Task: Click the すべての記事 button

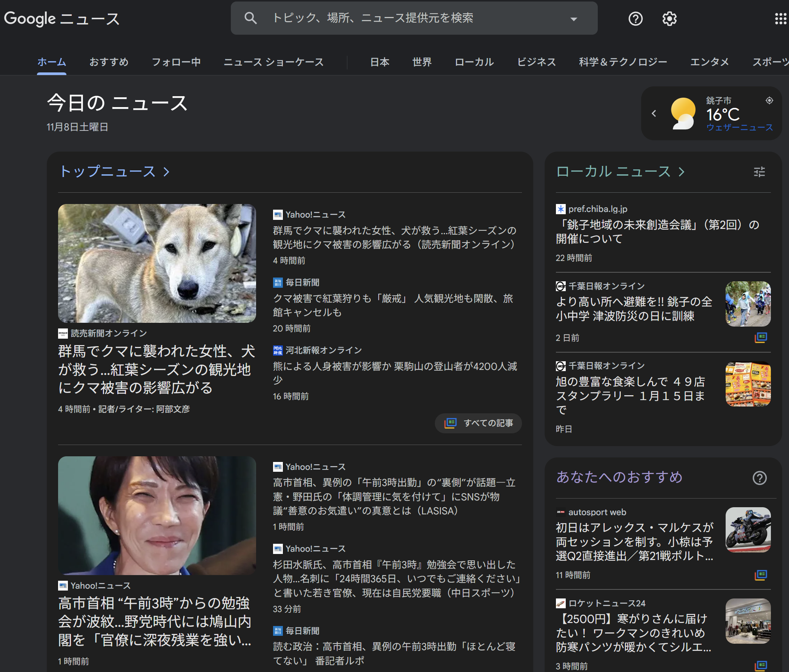Action: (478, 423)
